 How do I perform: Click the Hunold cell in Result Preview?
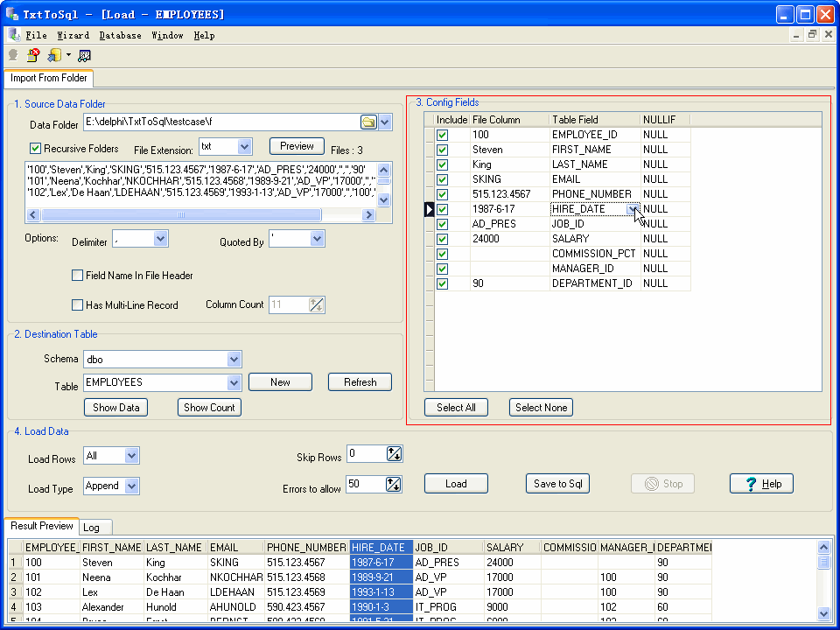point(176,607)
